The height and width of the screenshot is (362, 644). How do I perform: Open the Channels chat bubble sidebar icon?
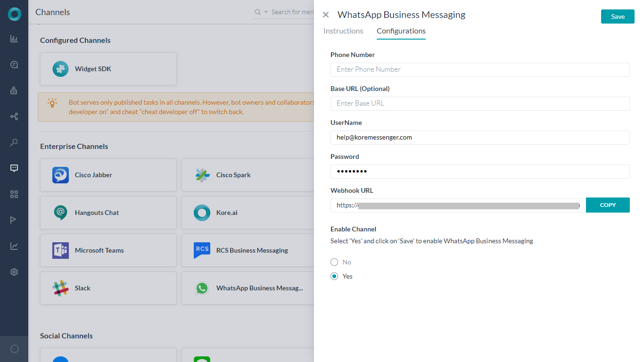coord(14,168)
